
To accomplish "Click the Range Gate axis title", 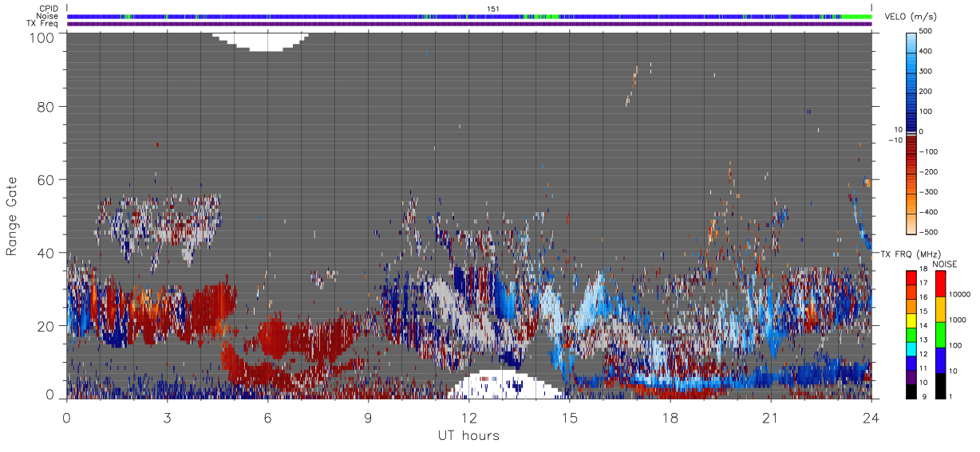I will click(12, 215).
